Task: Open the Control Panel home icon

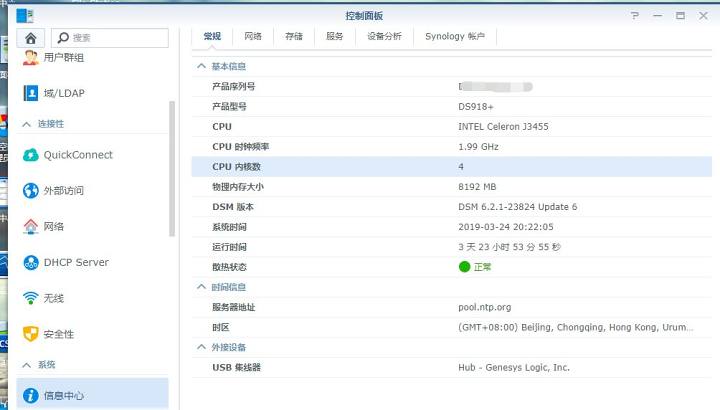Action: coord(30,38)
